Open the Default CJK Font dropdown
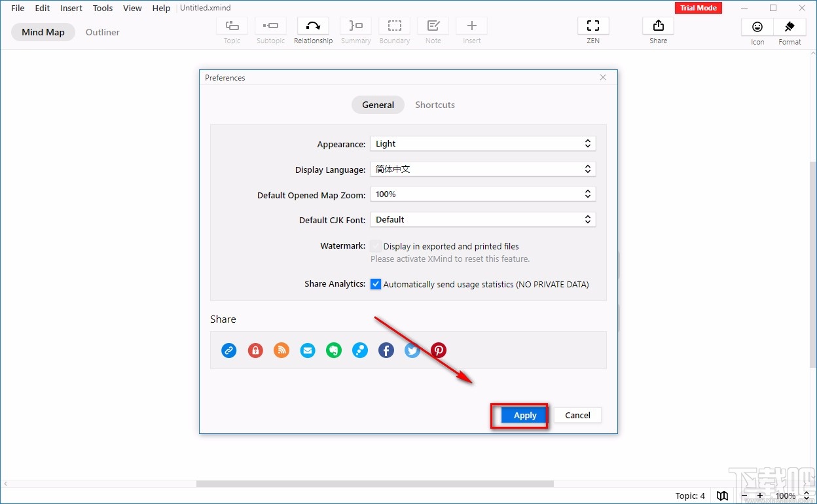817x504 pixels. point(482,219)
